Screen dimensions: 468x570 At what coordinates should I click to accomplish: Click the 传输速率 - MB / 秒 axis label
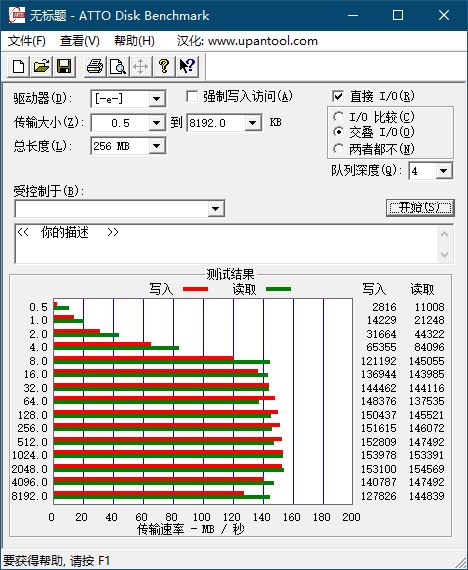click(x=191, y=529)
